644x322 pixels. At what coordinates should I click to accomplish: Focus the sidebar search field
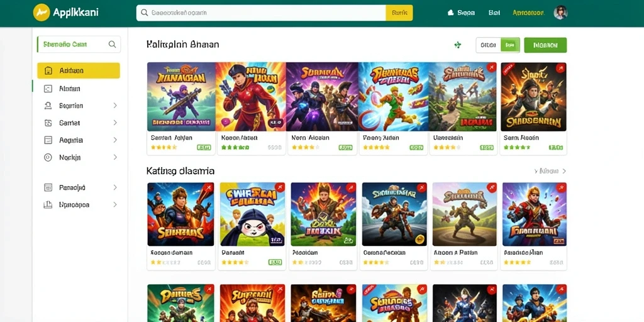pyautogui.click(x=79, y=45)
